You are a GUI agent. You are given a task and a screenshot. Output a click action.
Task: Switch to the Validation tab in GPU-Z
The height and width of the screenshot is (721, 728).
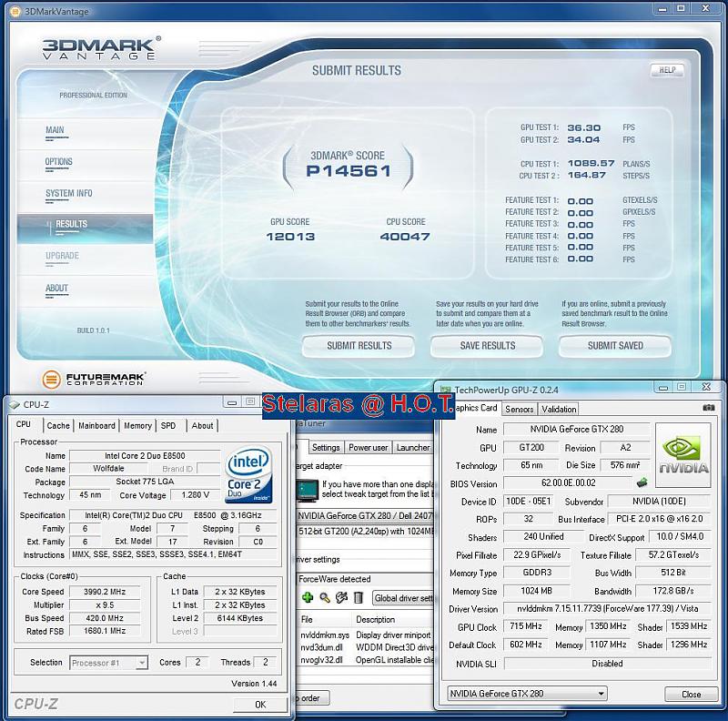tap(559, 409)
